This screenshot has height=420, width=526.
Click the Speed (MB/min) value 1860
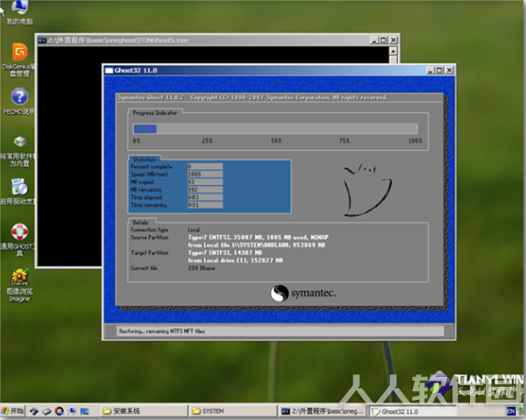pyautogui.click(x=205, y=174)
